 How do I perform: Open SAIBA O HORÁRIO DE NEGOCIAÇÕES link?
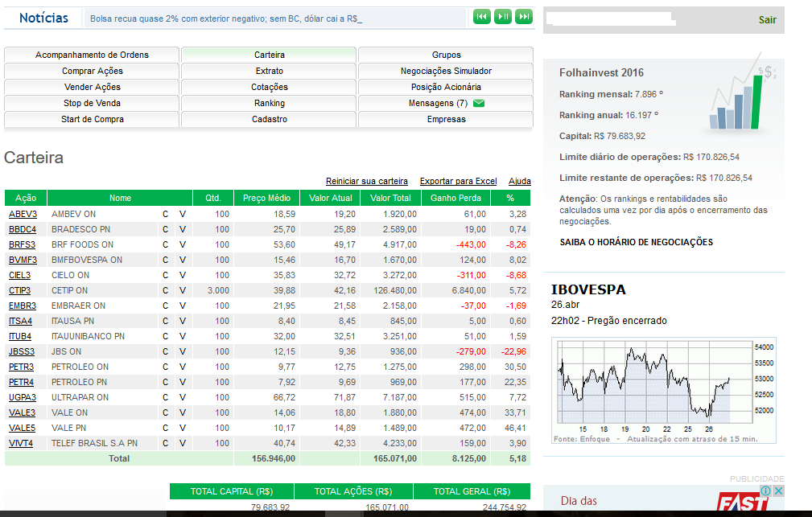point(636,242)
